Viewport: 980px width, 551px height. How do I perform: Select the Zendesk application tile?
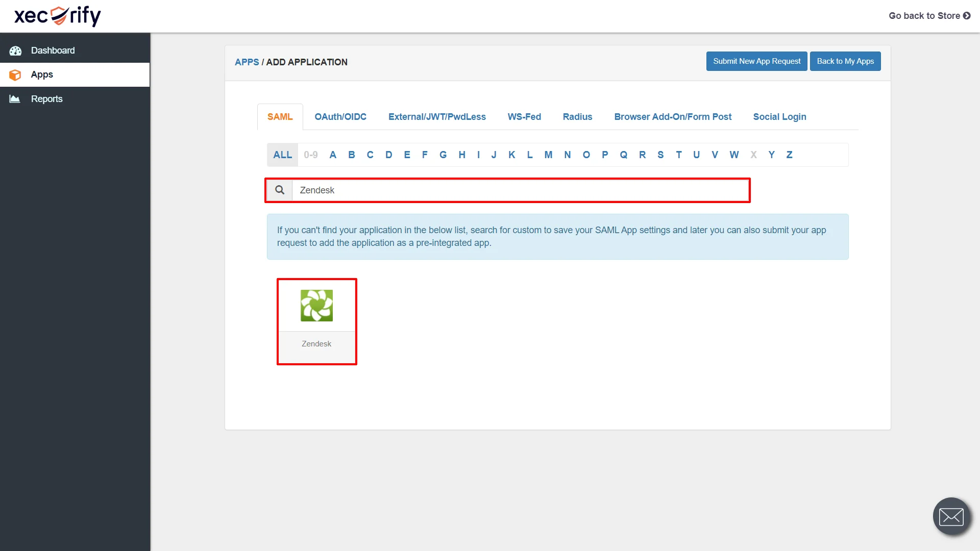click(316, 321)
